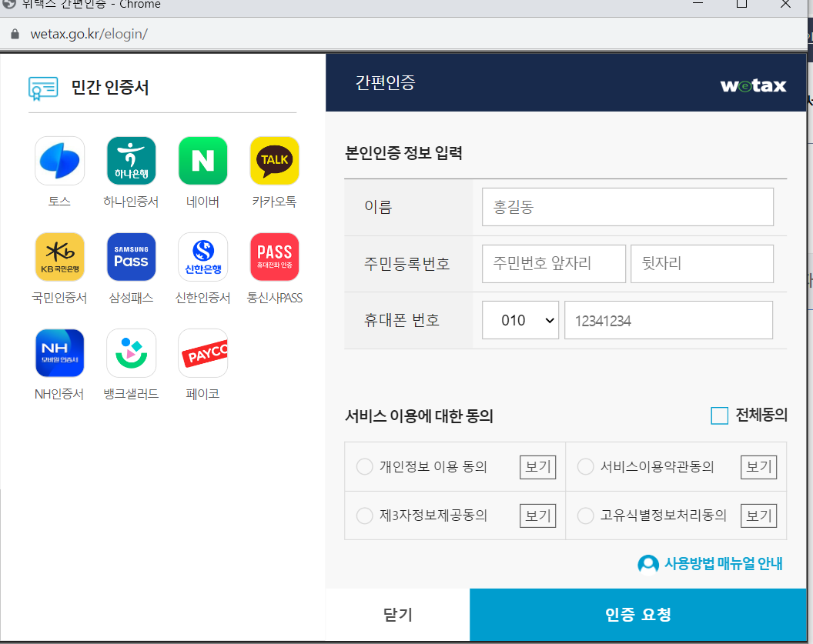Screen dimensions: 813x644
Task: Click the wetax logo in header
Action: click(754, 85)
